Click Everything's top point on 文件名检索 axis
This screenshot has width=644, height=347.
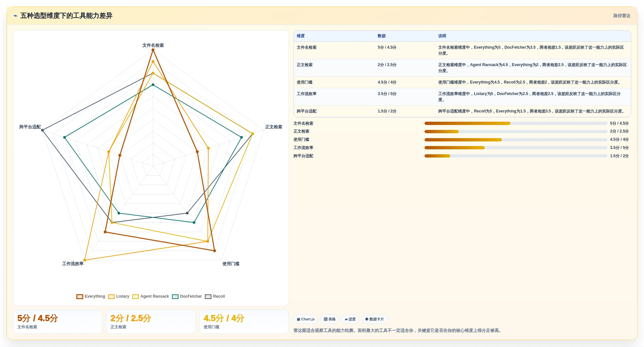(153, 50)
